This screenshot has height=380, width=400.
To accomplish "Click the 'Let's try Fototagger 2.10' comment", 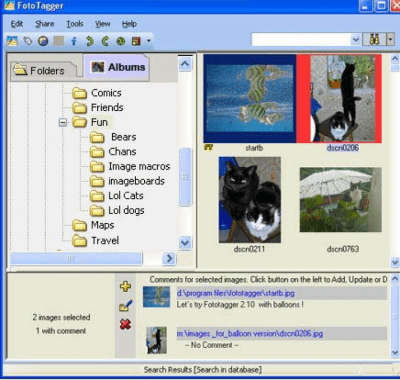I will point(240,305).
